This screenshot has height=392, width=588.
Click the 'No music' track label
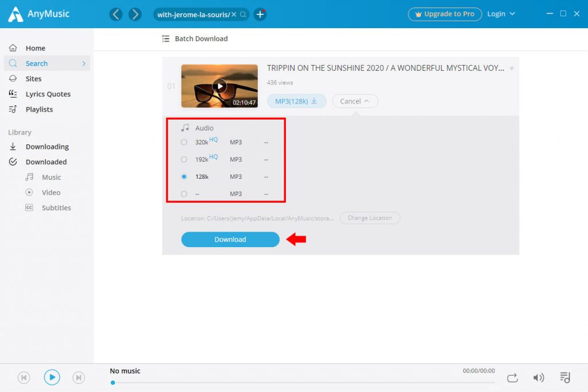(125, 371)
